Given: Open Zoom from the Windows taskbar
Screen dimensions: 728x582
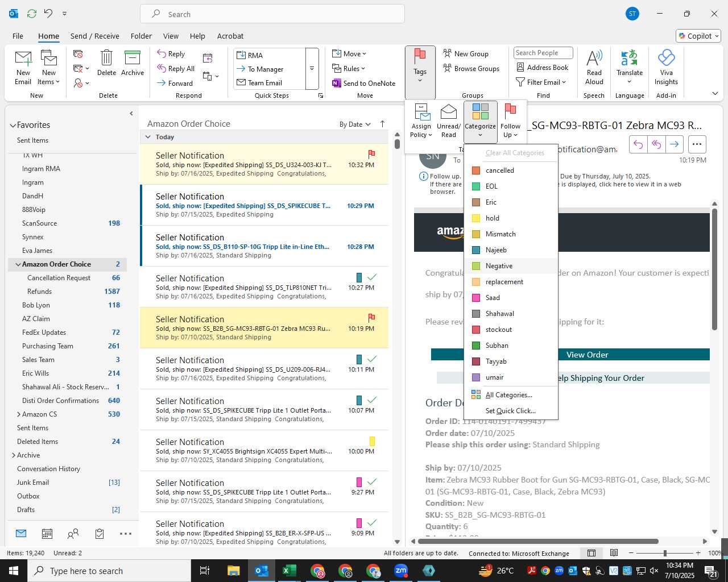Looking at the screenshot, I should coord(401,571).
